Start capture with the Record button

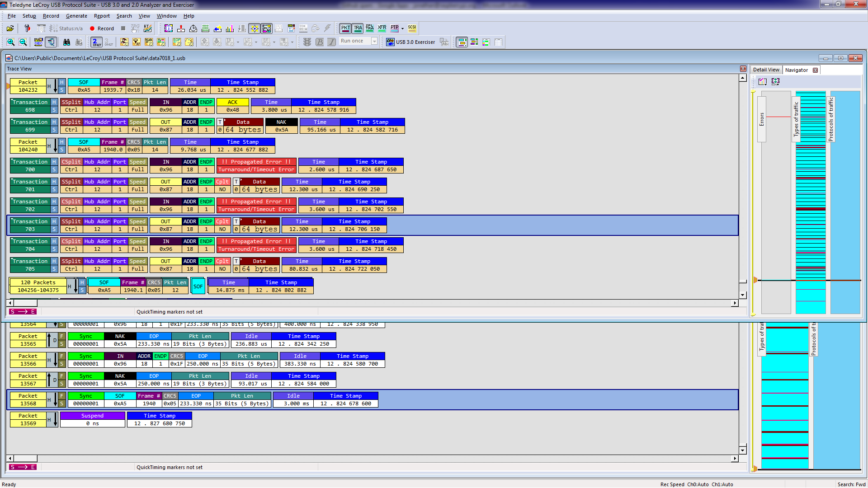[102, 28]
